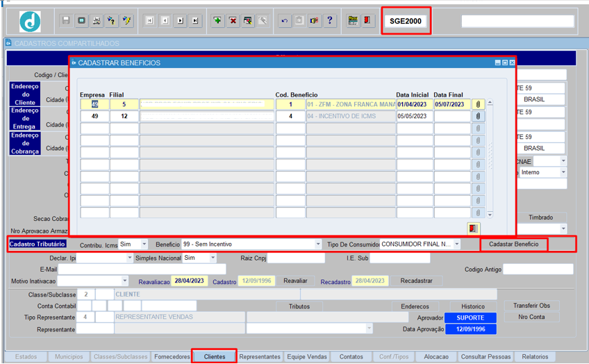Open the Declar. Ipi dropdown
This screenshot has height=364, width=589.
coord(130,258)
